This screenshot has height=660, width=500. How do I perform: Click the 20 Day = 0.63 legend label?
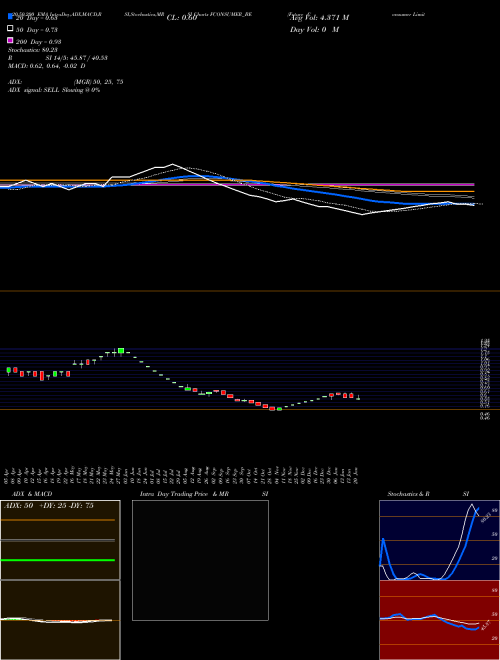tap(36, 18)
